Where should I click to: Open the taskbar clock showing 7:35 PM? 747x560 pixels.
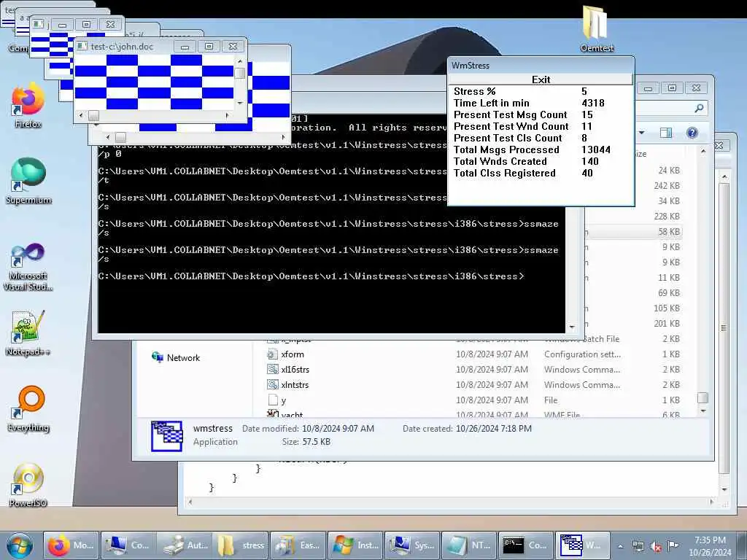(710, 546)
